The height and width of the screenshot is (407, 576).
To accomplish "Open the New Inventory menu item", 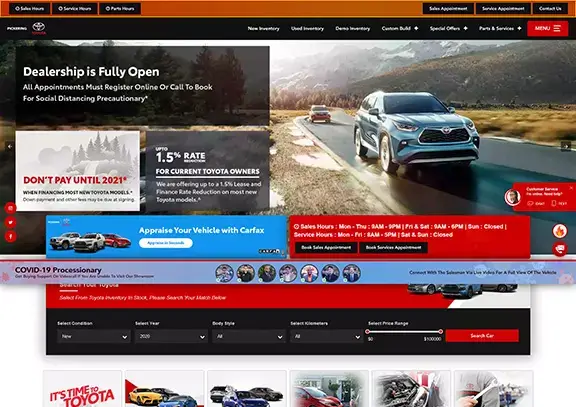I will tap(263, 28).
